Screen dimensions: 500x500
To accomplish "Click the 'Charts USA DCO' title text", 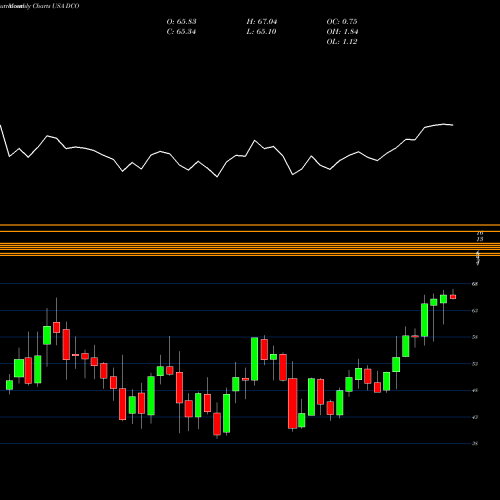I will (56, 6).
